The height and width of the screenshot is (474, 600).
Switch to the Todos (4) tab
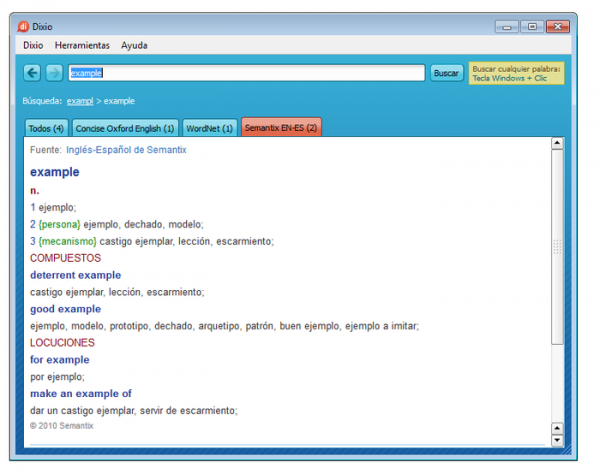46,128
